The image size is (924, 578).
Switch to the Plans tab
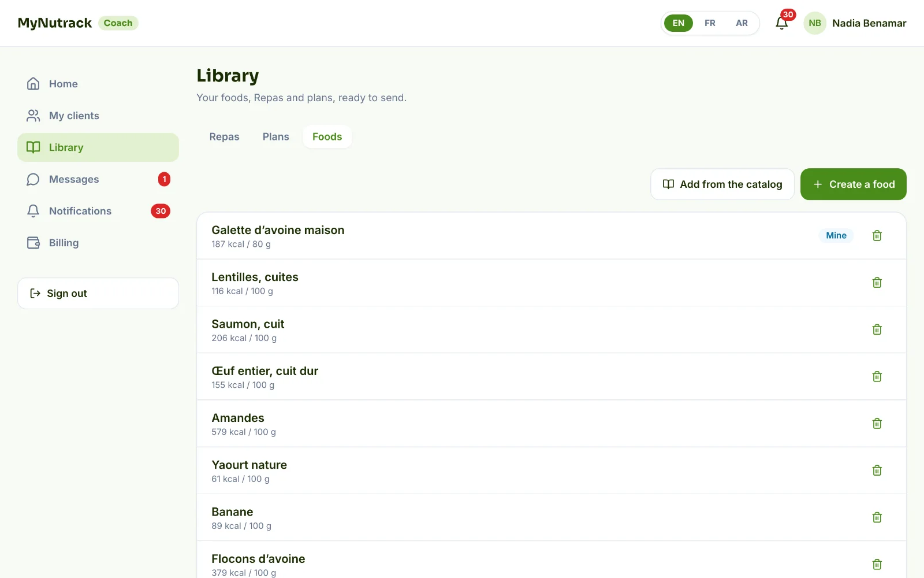pos(275,136)
